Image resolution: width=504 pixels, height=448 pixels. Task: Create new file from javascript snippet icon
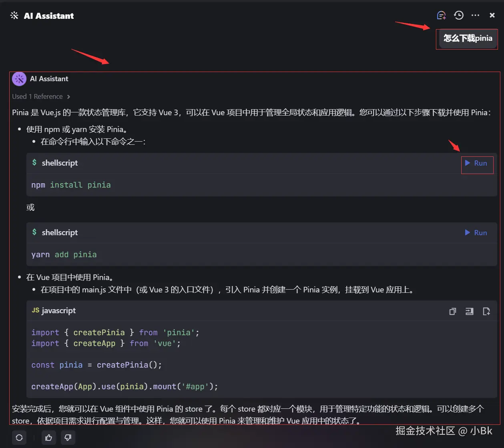point(486,311)
